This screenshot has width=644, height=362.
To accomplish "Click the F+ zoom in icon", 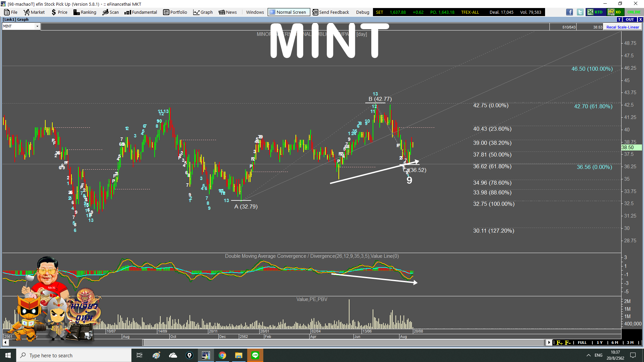I will 559,343.
